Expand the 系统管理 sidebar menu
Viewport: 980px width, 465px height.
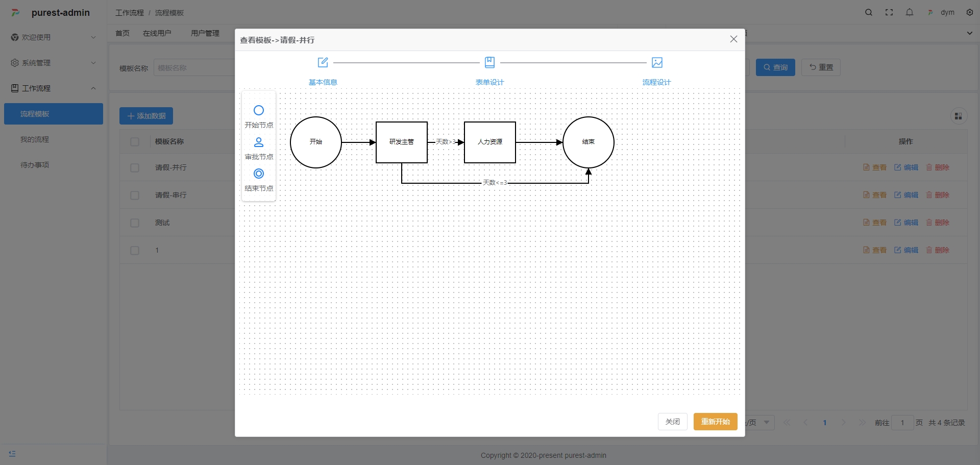(53, 63)
